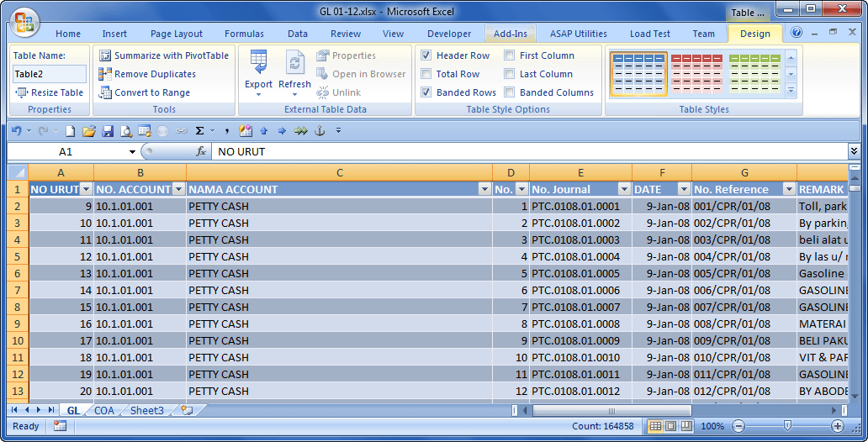Click the table edit icon beside Print Preview
The width and height of the screenshot is (868, 442).
tap(145, 131)
